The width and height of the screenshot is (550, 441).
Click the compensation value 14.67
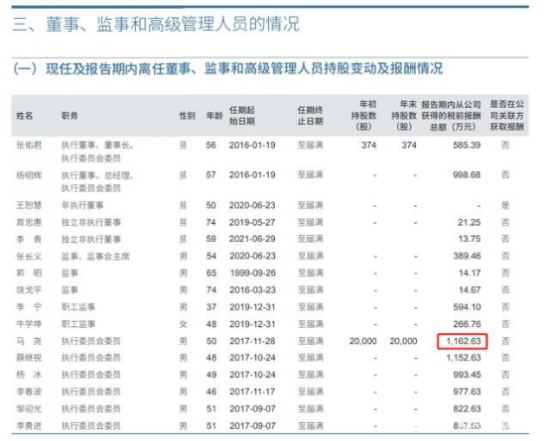(469, 290)
